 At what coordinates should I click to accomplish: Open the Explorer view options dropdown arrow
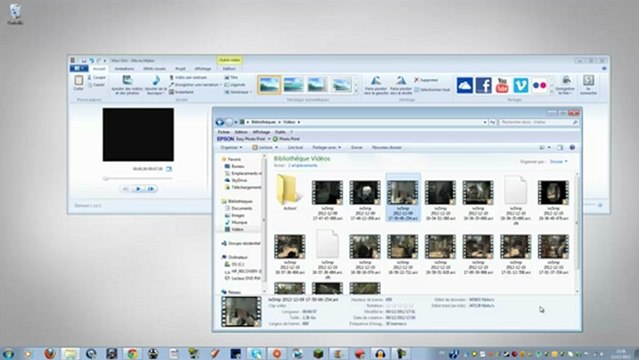coord(549,147)
